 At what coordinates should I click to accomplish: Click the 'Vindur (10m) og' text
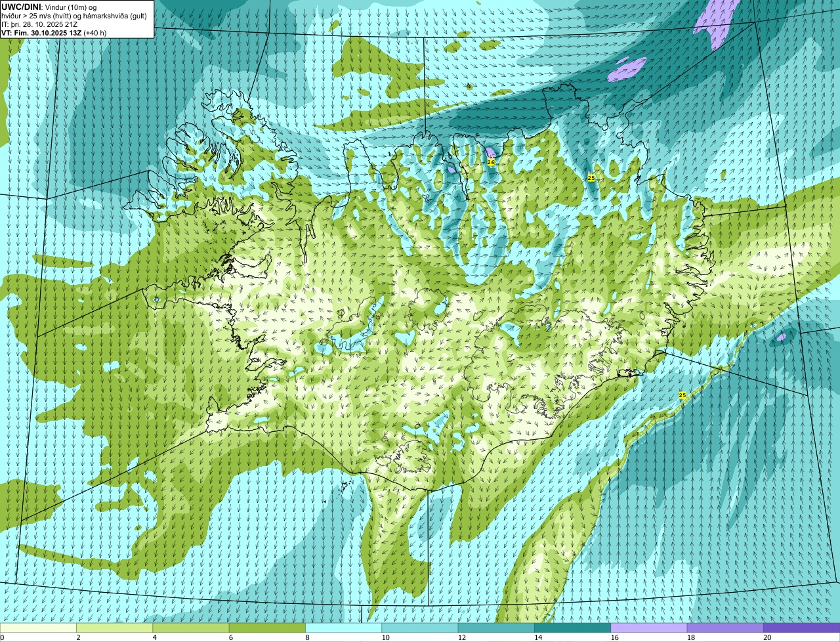click(70, 7)
